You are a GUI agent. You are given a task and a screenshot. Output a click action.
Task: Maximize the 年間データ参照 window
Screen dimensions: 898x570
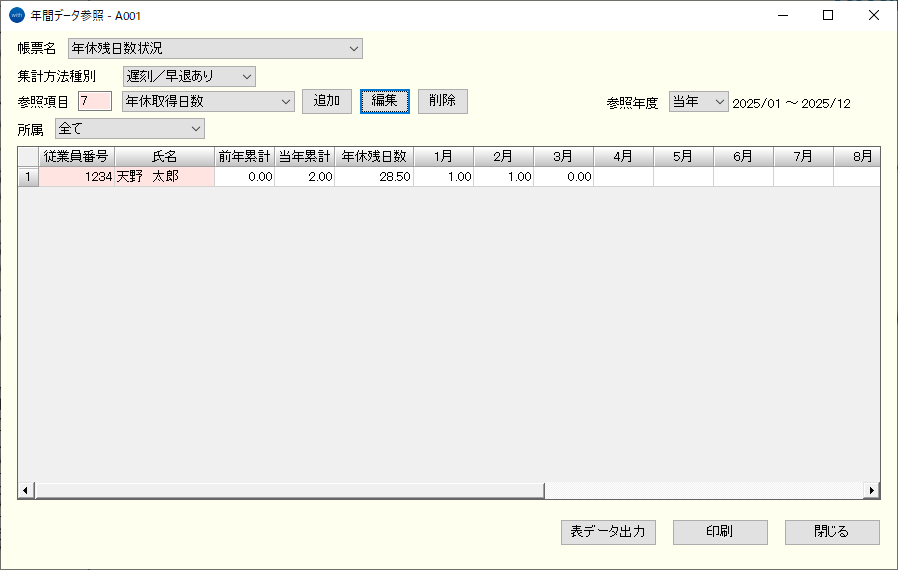coord(828,15)
